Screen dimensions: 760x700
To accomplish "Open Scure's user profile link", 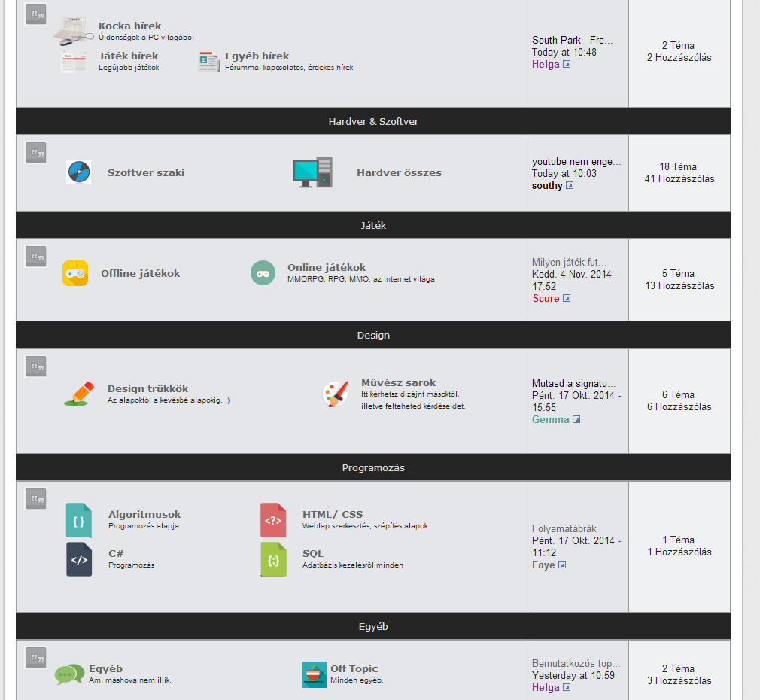I will (x=546, y=299).
